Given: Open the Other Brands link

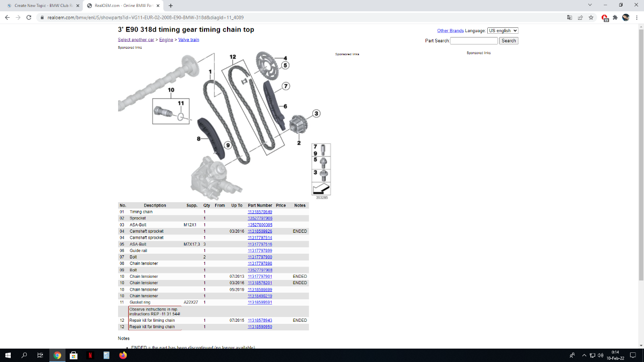Looking at the screenshot, I should click(x=450, y=31).
